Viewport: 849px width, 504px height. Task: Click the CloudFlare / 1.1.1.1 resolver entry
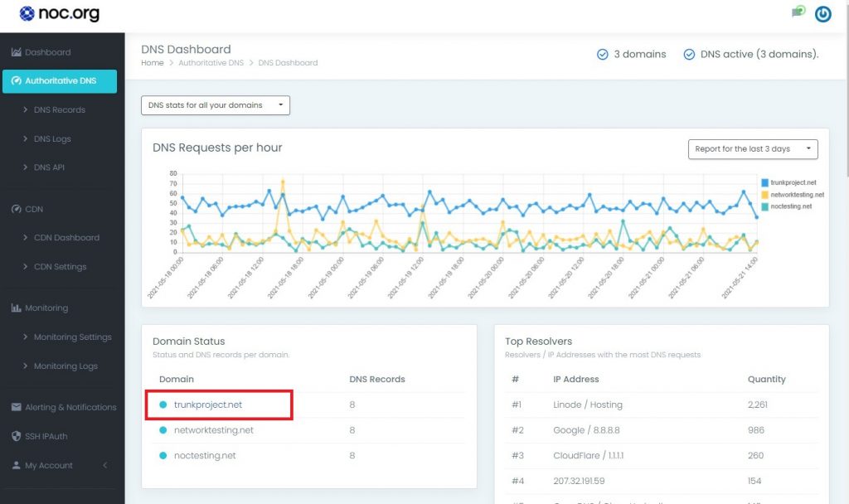588,455
